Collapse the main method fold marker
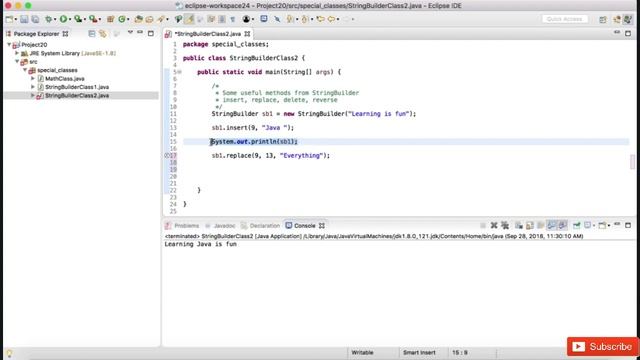The image size is (640, 360). click(x=179, y=72)
